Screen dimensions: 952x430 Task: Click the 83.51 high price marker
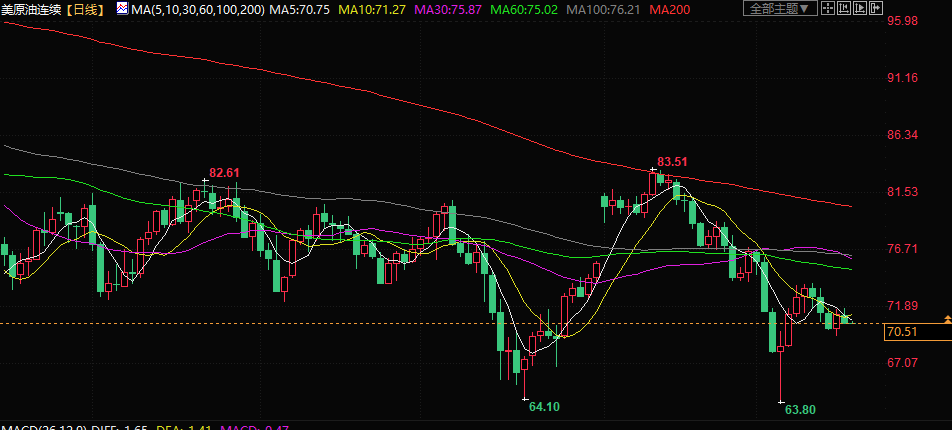click(672, 161)
